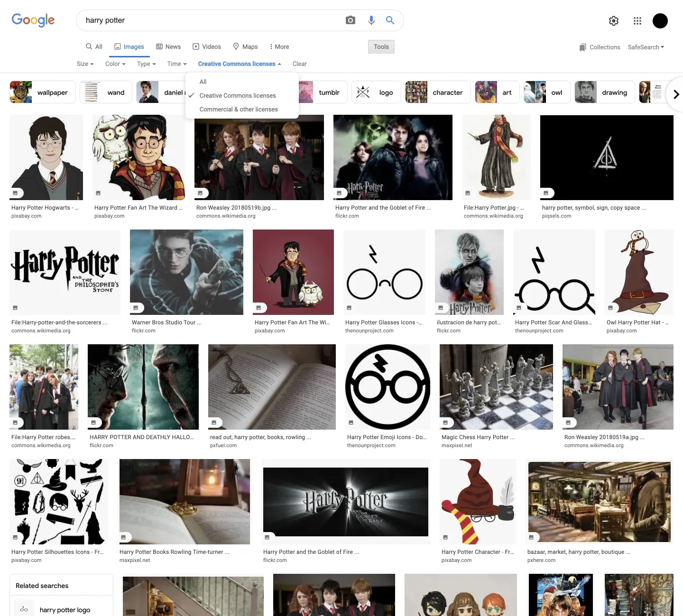The height and width of the screenshot is (616, 683).
Task: Switch to the All tab
Action: click(94, 46)
